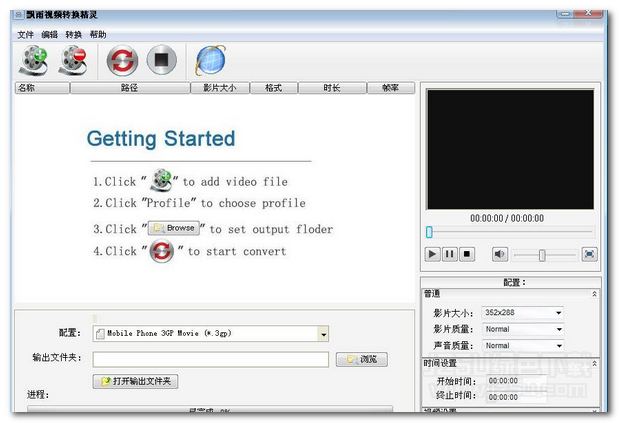This screenshot has height=423, width=619.
Task: Click the remove video file toolbar icon
Action: pos(73,60)
